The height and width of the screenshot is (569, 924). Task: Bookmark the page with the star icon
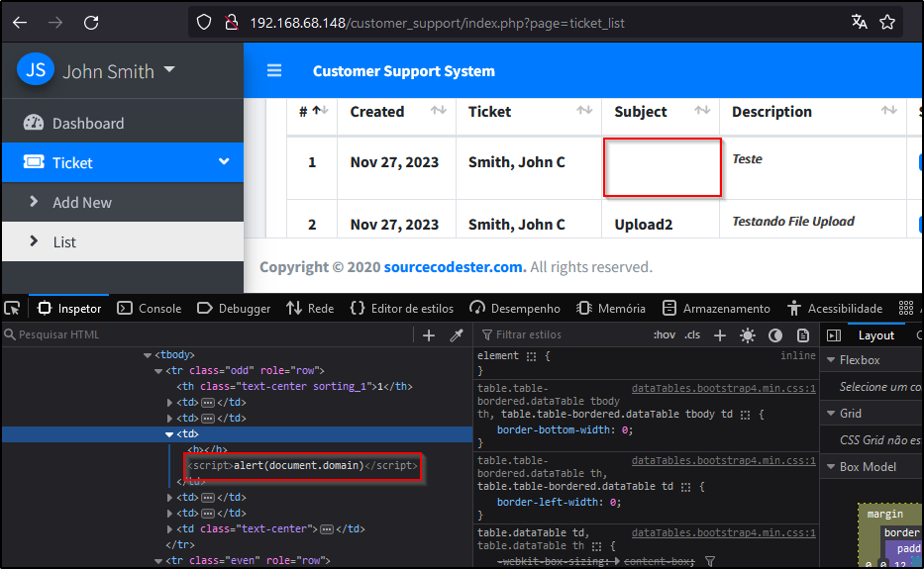click(x=887, y=23)
